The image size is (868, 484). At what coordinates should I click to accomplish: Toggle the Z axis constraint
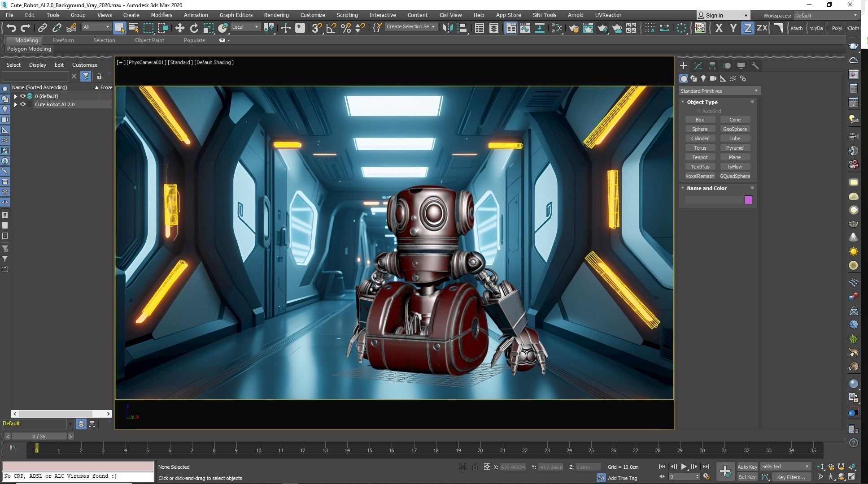tap(748, 28)
